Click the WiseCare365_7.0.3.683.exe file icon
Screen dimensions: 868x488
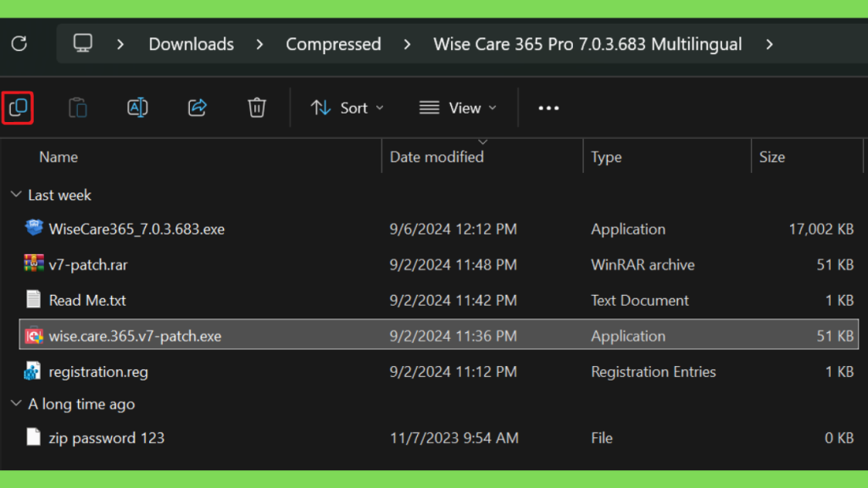[x=34, y=228]
